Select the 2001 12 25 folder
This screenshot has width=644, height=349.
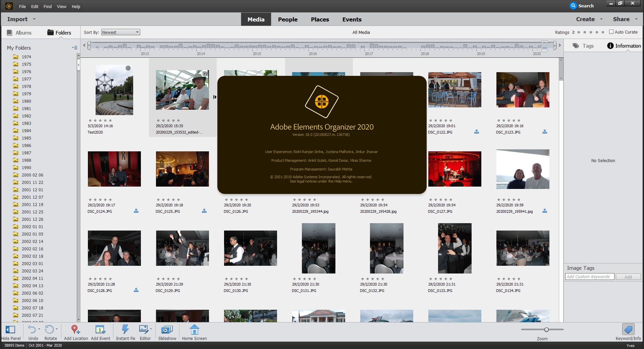(x=33, y=212)
